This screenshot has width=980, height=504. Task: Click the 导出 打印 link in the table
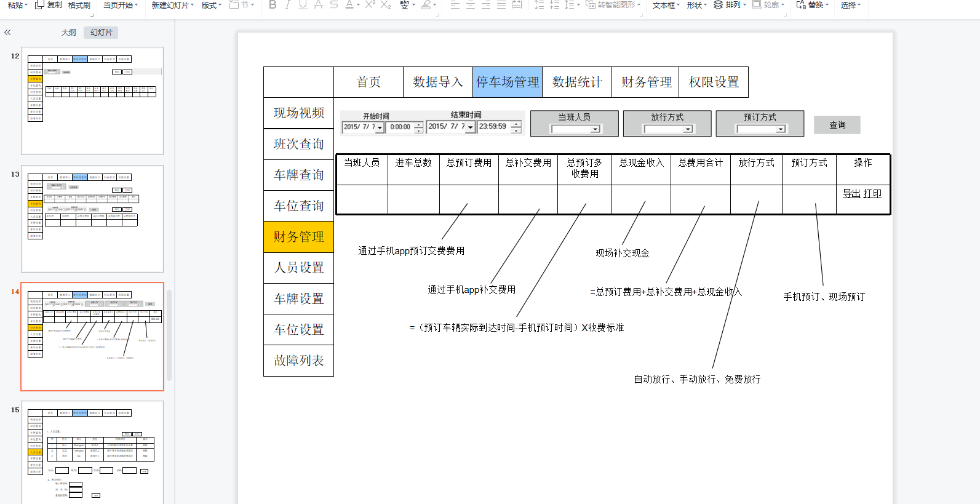coord(862,193)
